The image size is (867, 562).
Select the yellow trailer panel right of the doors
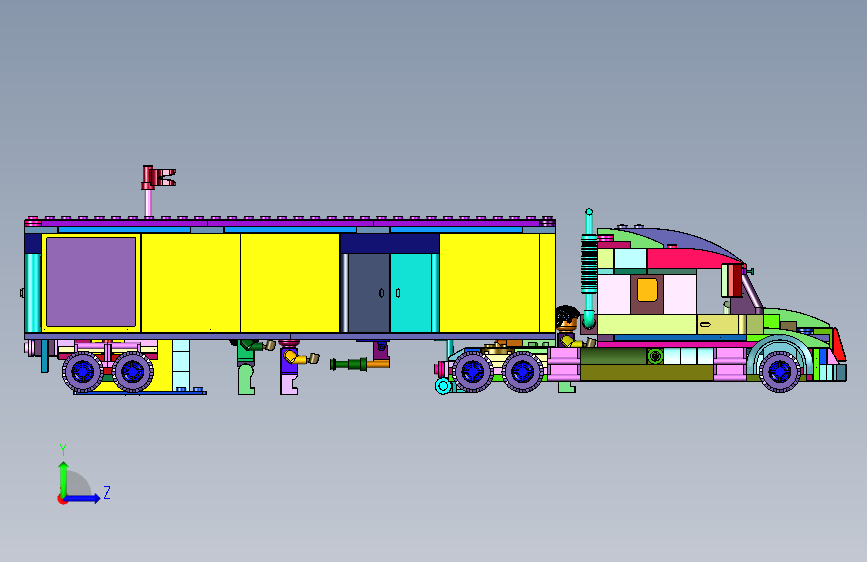point(489,283)
